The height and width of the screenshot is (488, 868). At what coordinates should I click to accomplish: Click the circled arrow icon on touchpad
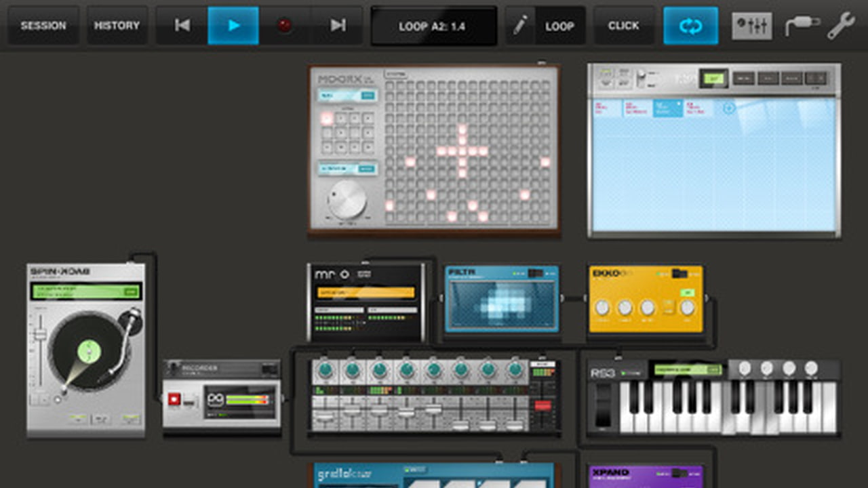(729, 108)
